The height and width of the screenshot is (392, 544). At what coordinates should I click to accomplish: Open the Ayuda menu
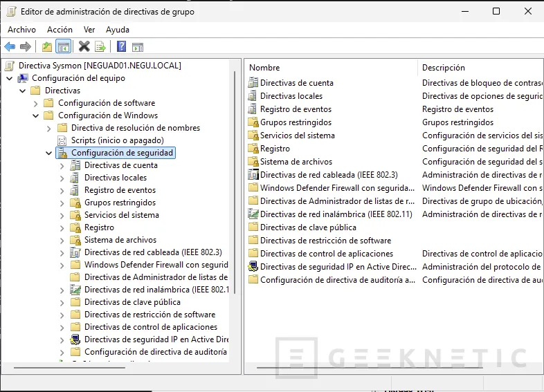(118, 30)
